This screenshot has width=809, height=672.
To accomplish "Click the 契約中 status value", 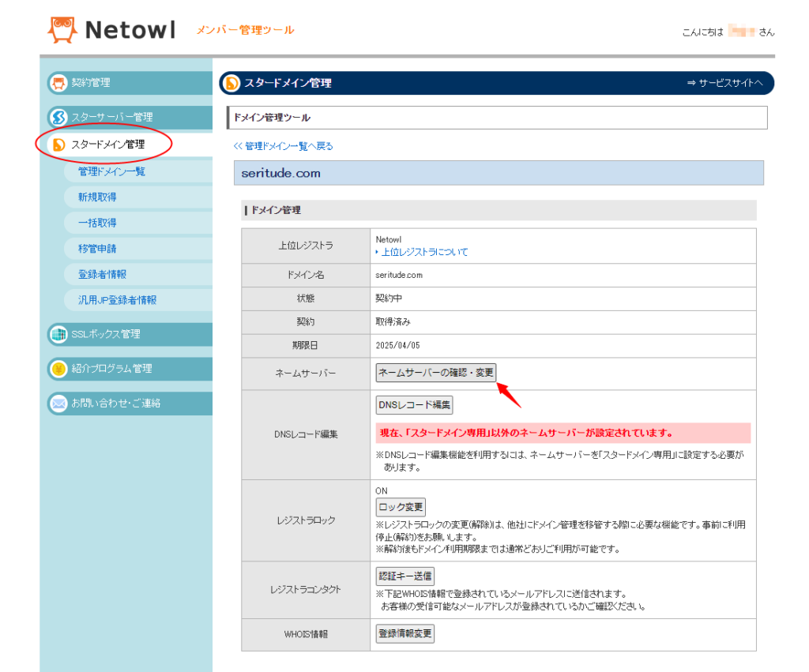I will pos(389,298).
